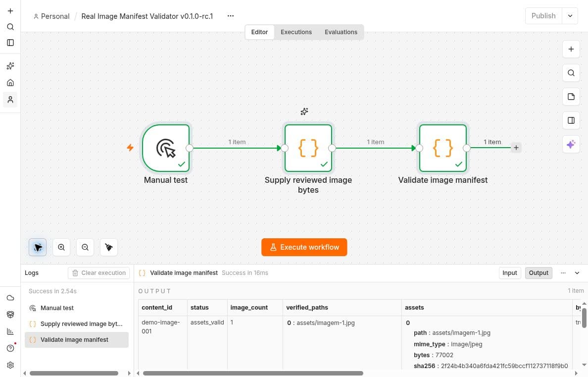Click the sparkle icon above Supply node

click(304, 111)
